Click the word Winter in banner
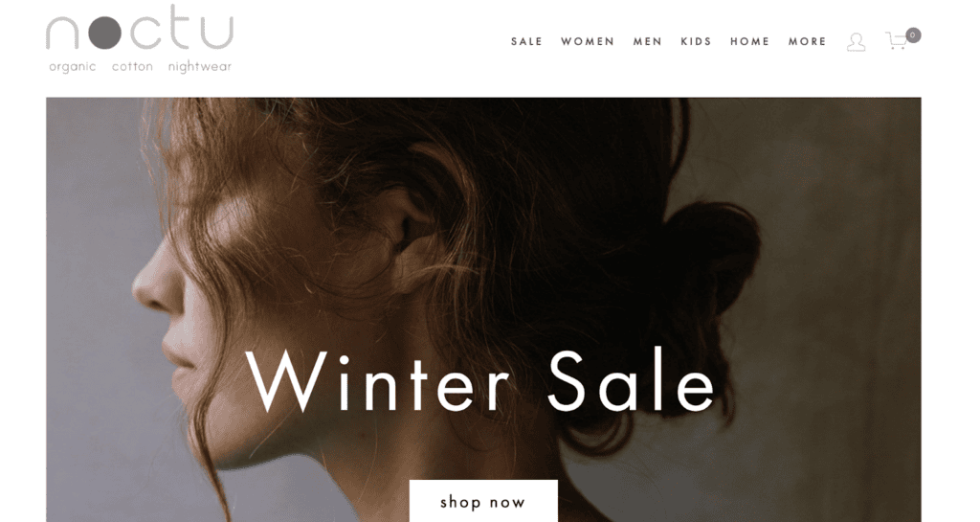This screenshot has width=980, height=522. tap(377, 380)
